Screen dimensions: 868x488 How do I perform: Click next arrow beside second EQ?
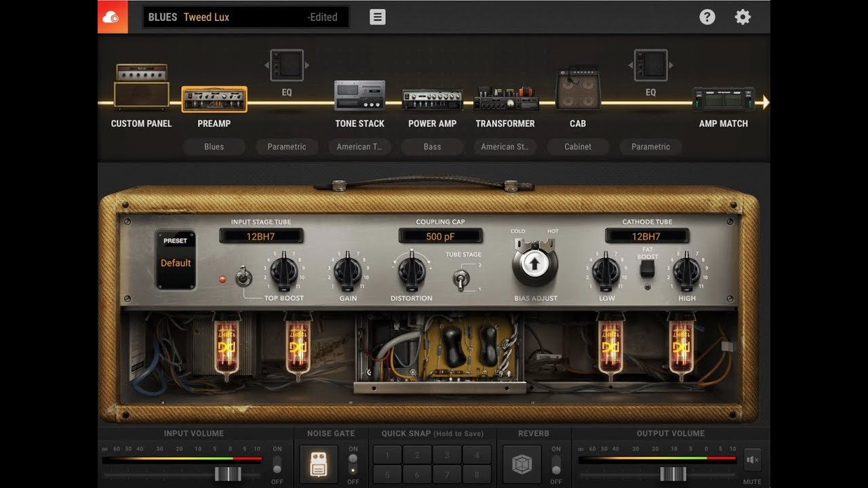point(671,65)
